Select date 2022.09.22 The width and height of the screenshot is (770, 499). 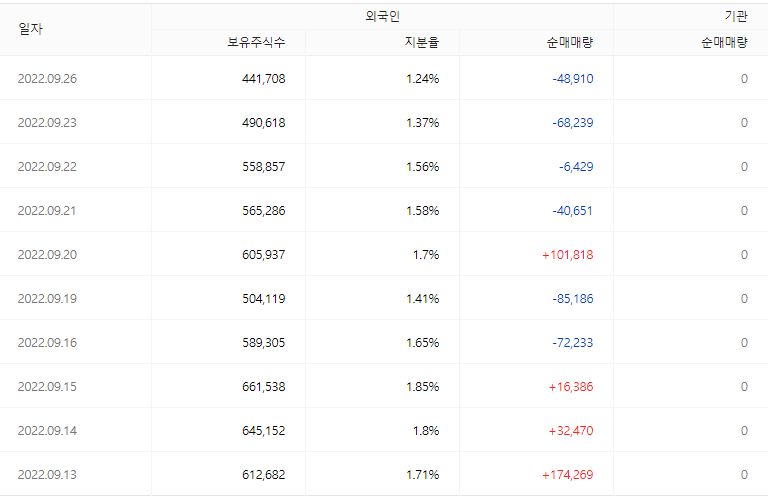47,166
